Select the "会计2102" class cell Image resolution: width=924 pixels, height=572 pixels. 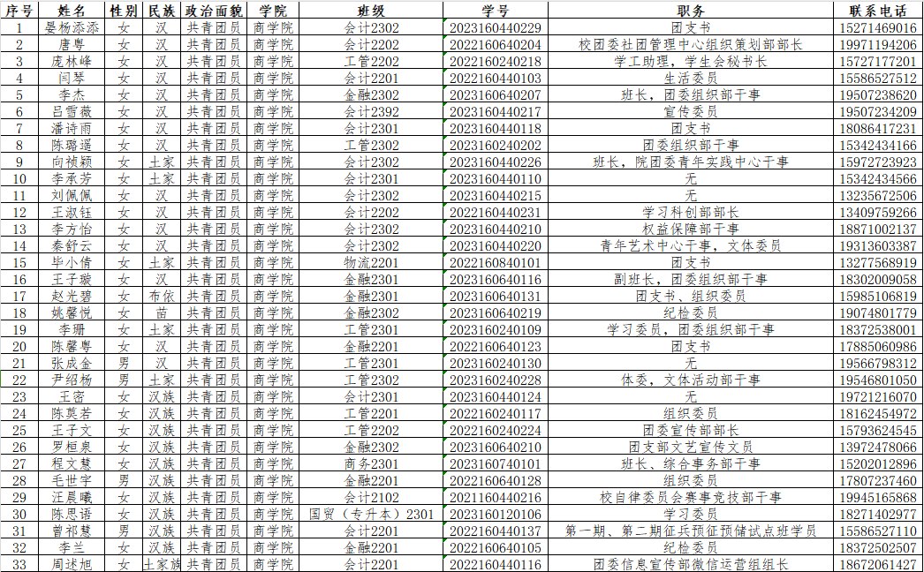[x=371, y=497]
